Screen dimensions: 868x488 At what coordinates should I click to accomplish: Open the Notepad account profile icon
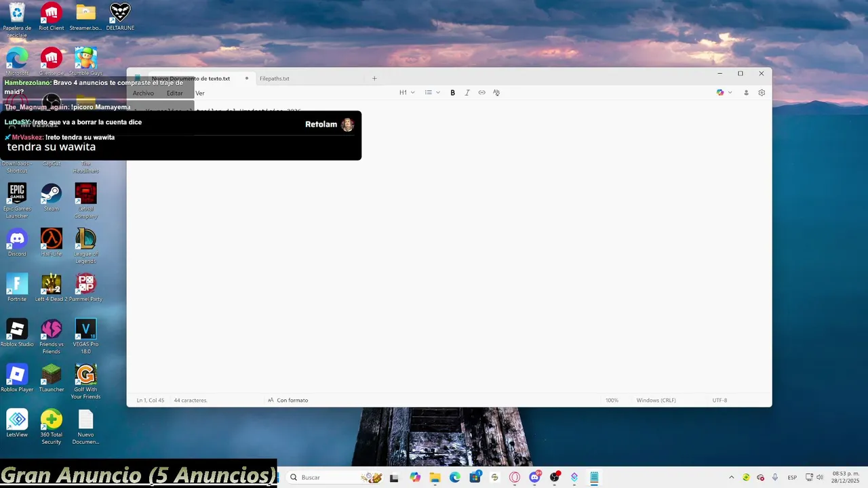pyautogui.click(x=746, y=93)
